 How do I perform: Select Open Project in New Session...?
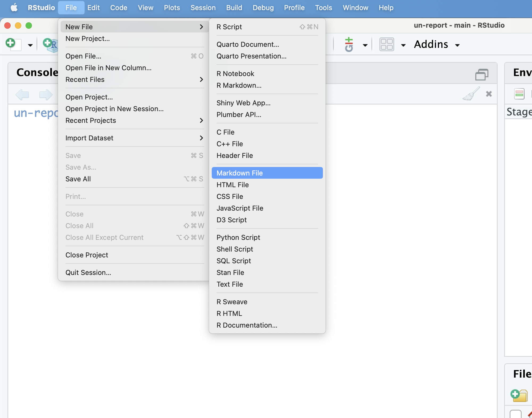coord(135,109)
